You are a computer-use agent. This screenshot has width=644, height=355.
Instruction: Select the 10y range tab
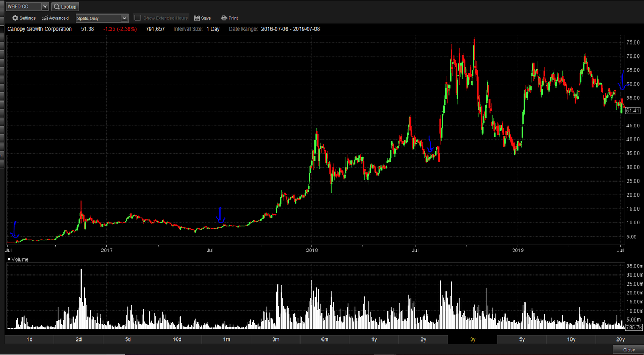[571, 339]
